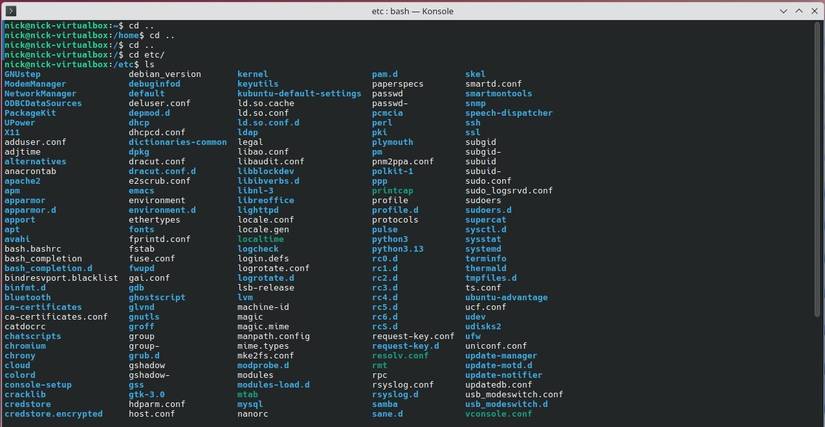Click the NetworkManager directory entry
825x427 pixels.
pyautogui.click(x=40, y=93)
